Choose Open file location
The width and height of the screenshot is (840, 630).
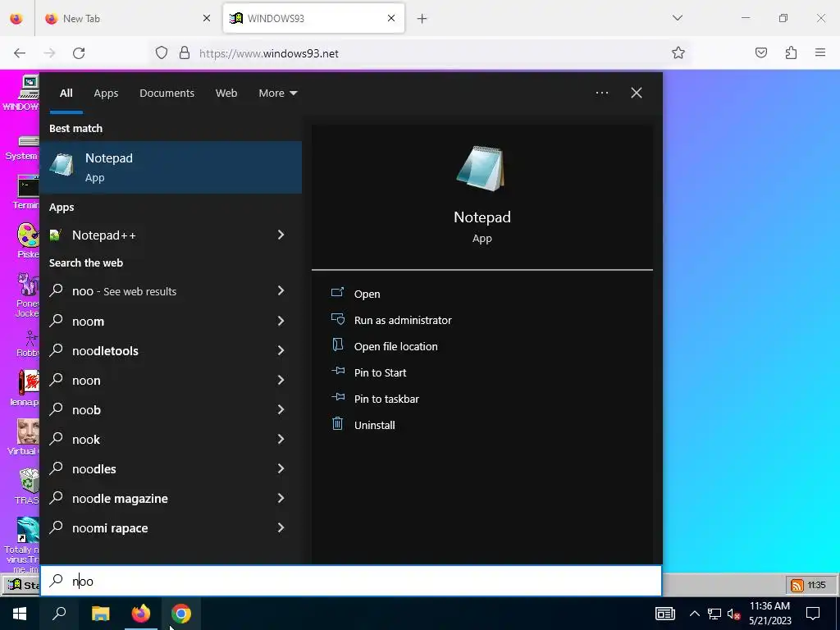point(396,347)
